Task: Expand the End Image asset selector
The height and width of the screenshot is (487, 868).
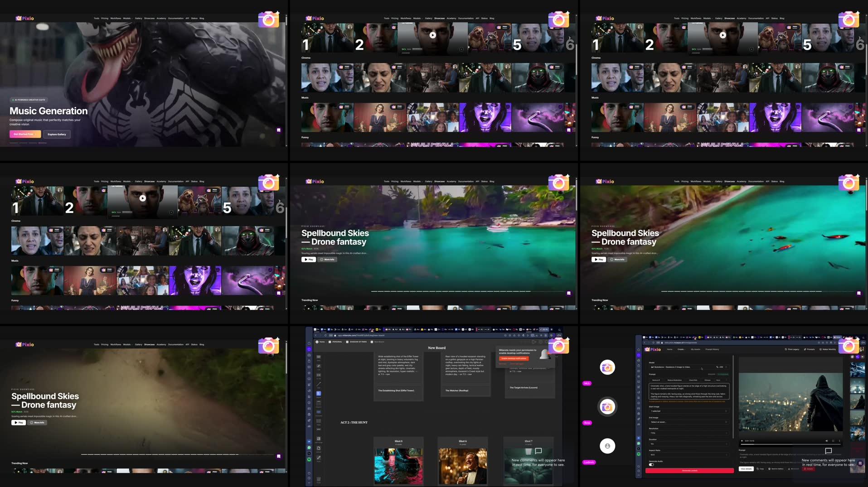Action: tap(689, 422)
